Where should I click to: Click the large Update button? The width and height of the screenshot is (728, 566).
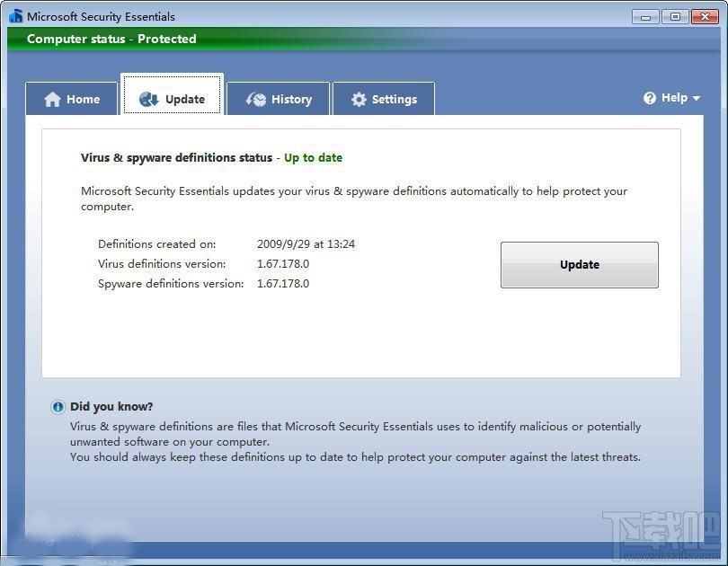tap(580, 265)
